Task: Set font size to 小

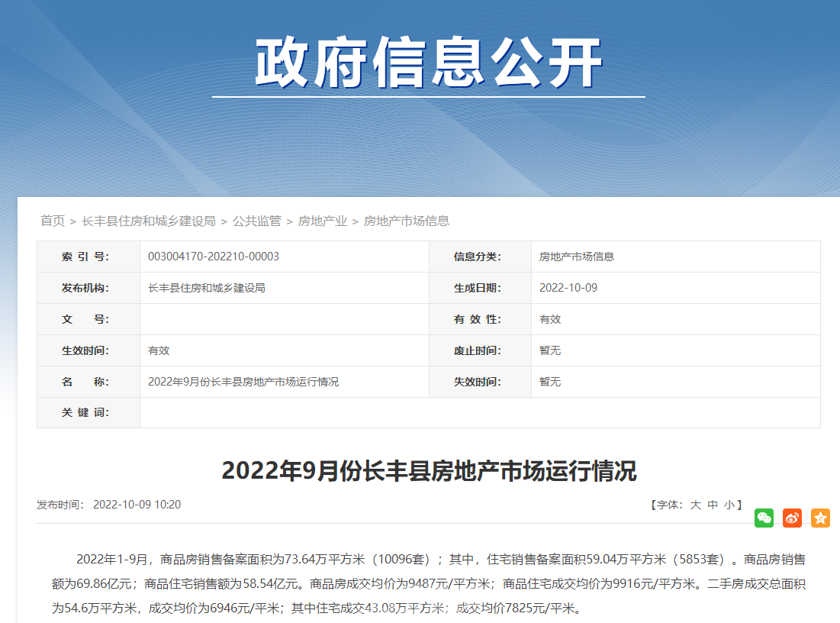Action: (x=729, y=505)
